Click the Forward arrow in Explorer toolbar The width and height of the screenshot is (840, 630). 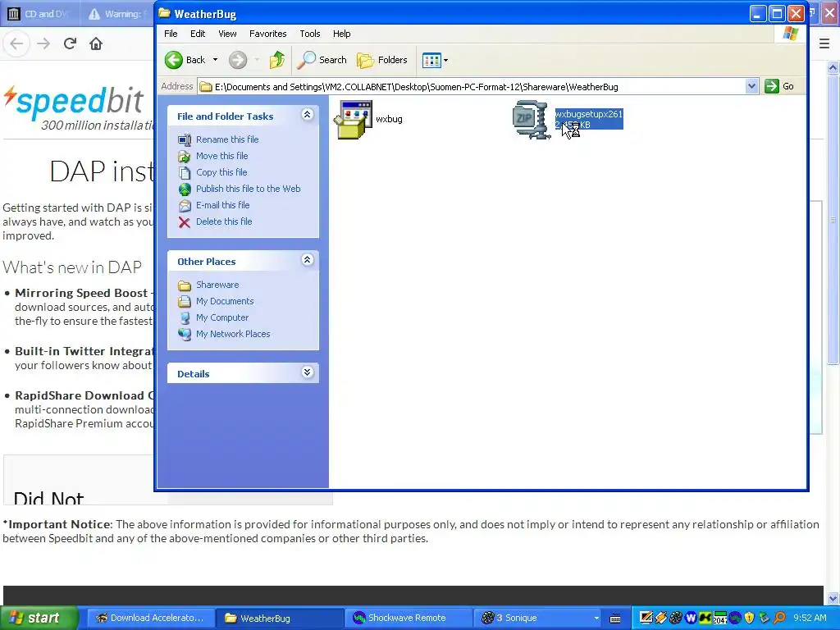238,60
